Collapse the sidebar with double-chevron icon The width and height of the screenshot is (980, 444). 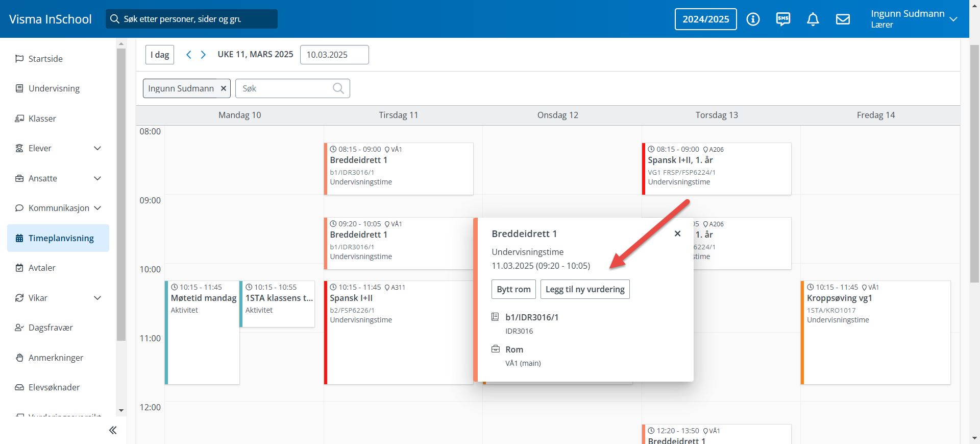(x=113, y=430)
